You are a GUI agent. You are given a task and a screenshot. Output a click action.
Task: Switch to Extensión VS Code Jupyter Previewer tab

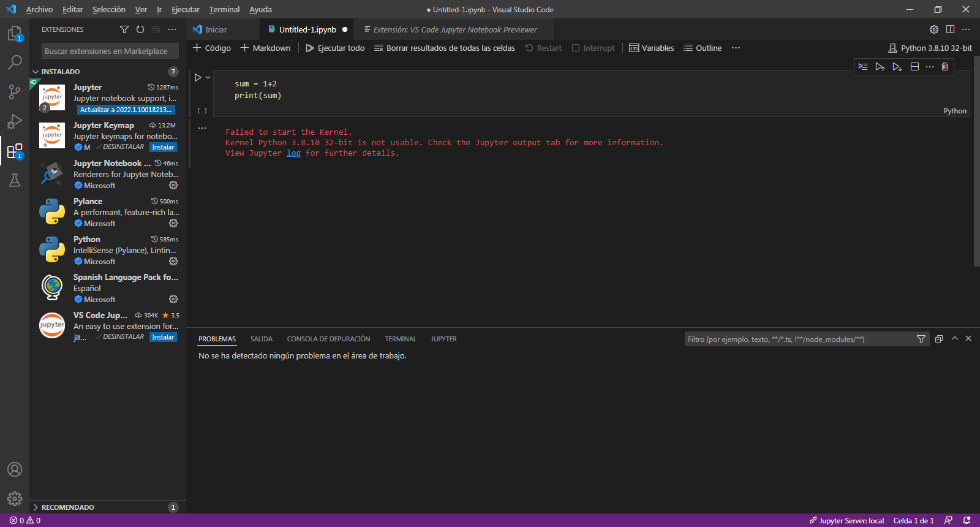click(x=454, y=29)
